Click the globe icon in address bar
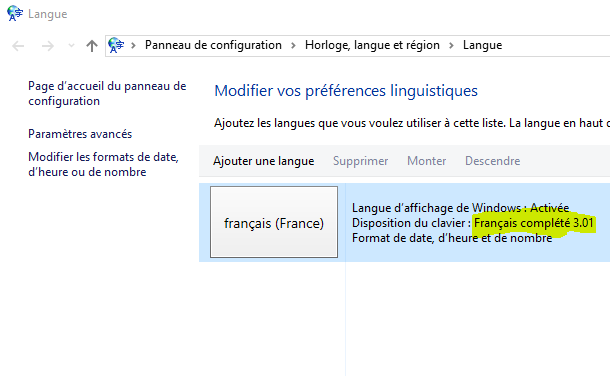 click(x=116, y=45)
